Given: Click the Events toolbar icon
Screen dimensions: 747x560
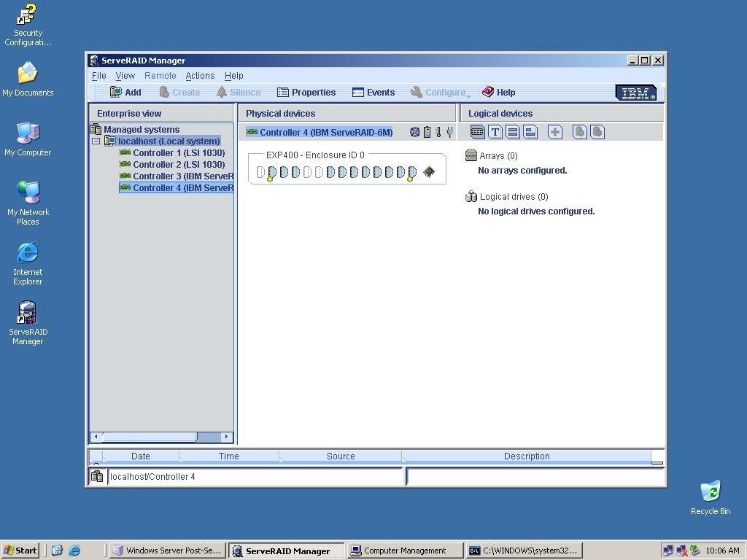Looking at the screenshot, I should 373,92.
